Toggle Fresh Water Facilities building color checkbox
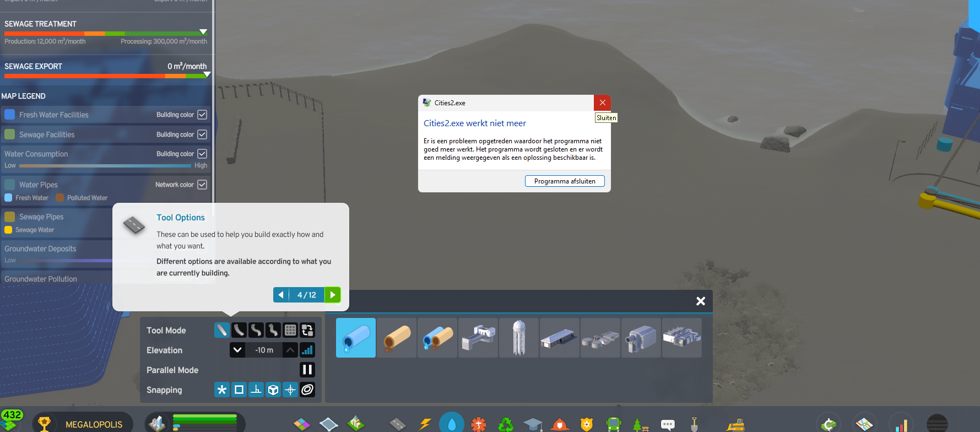This screenshot has width=980, height=432. pyautogui.click(x=202, y=115)
